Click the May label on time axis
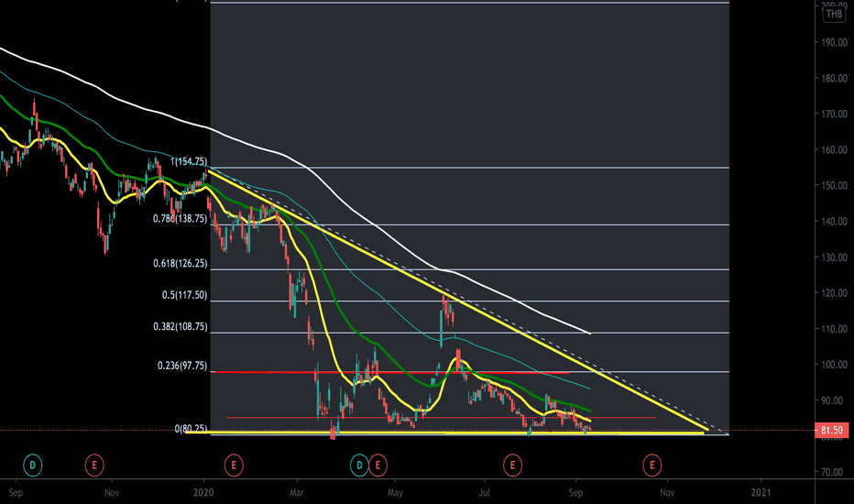Image resolution: width=854 pixels, height=504 pixels. click(395, 493)
